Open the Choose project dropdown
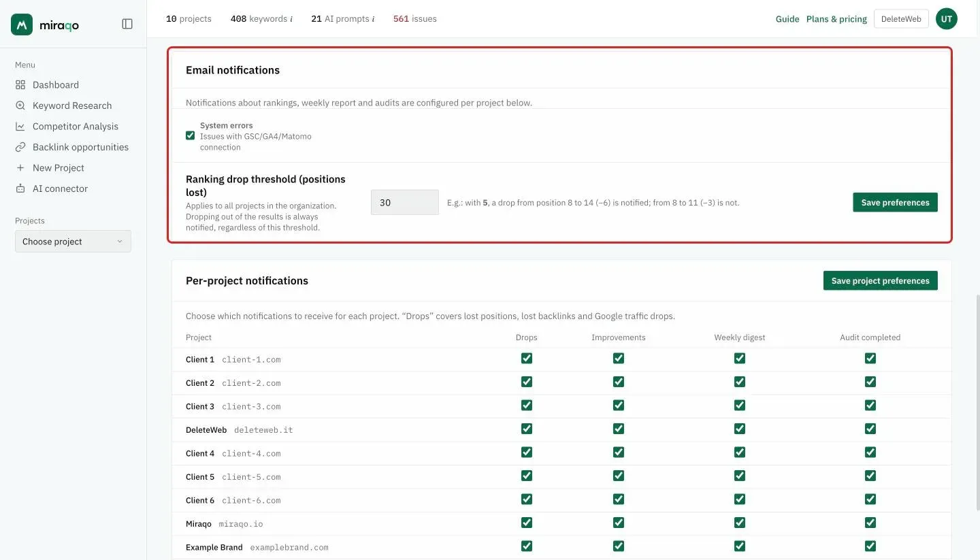Viewport: 980px width, 560px height. pyautogui.click(x=73, y=242)
